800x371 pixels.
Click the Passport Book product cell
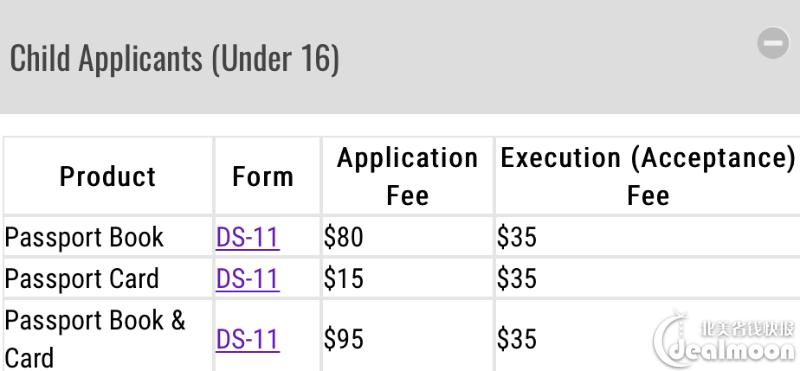(108, 237)
